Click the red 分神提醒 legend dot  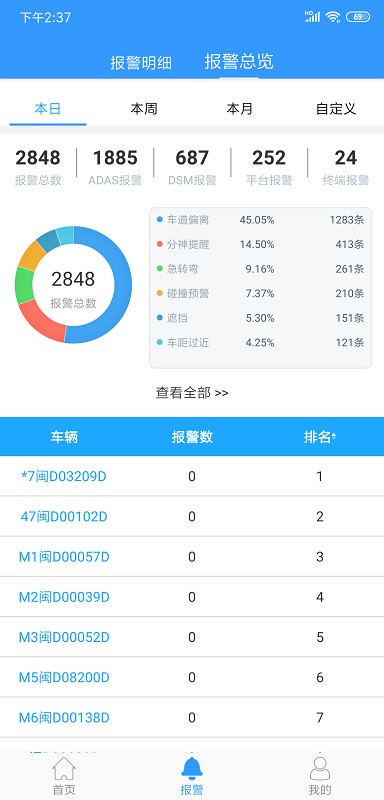160,244
